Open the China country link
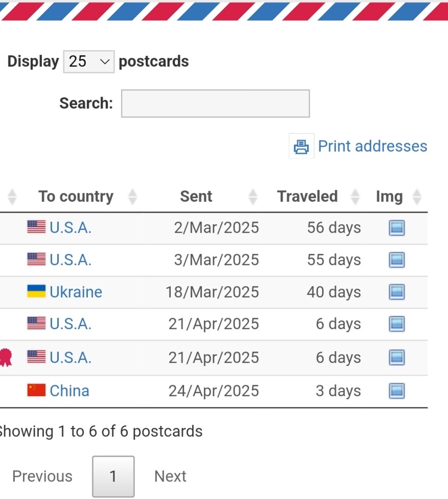Viewport: 448px width, 499px height. (x=70, y=391)
